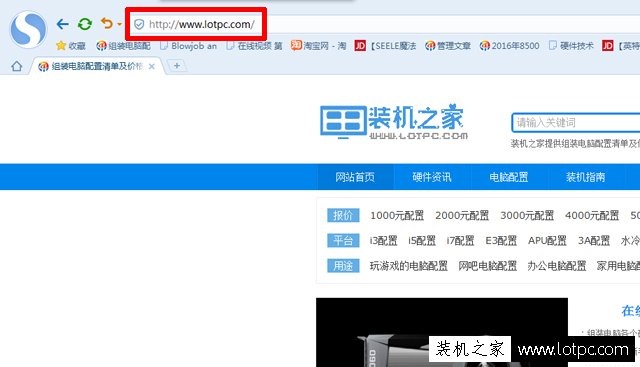Click the JD favicon before SEELE魔法

click(360, 46)
